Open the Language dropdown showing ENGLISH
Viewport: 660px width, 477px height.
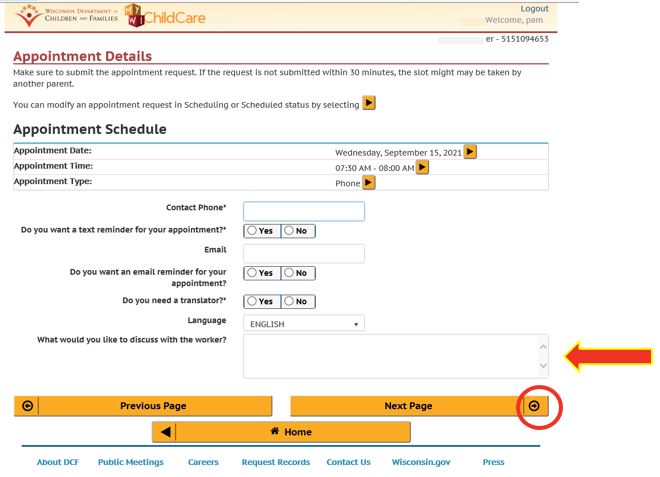[x=304, y=324]
